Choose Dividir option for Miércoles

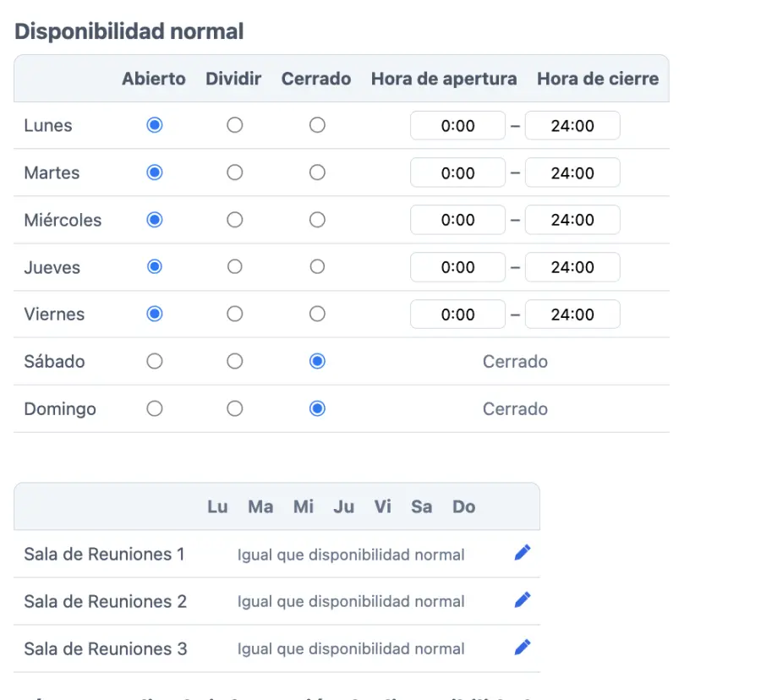pyautogui.click(x=235, y=220)
